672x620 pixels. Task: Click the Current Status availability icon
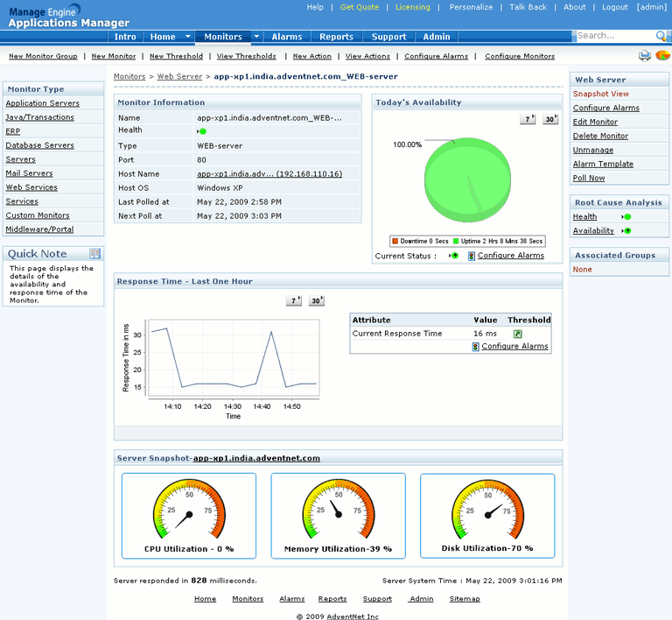coord(454,256)
